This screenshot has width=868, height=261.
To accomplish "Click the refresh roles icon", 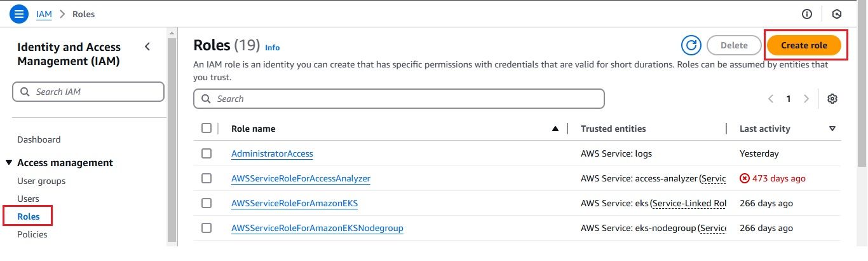I will click(691, 45).
